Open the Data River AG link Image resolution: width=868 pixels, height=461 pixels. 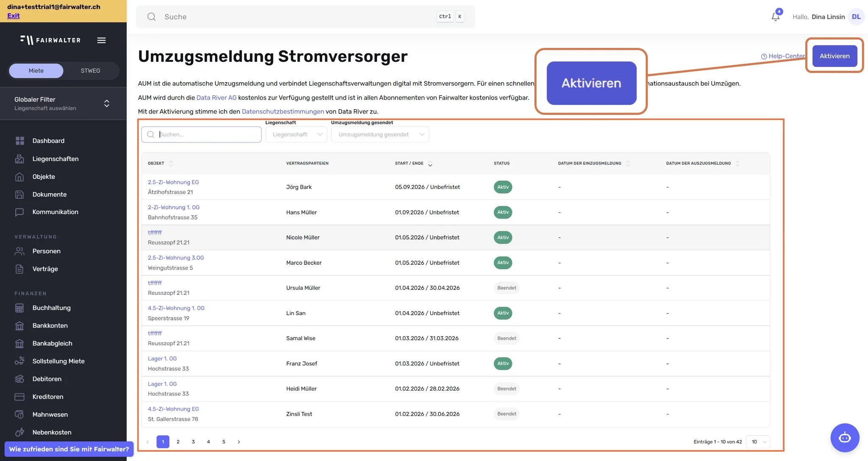(x=217, y=98)
